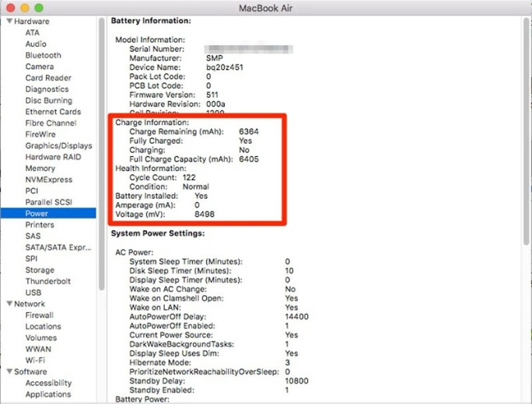The height and width of the screenshot is (404, 532).
Task: Open USB information
Action: pos(33,292)
